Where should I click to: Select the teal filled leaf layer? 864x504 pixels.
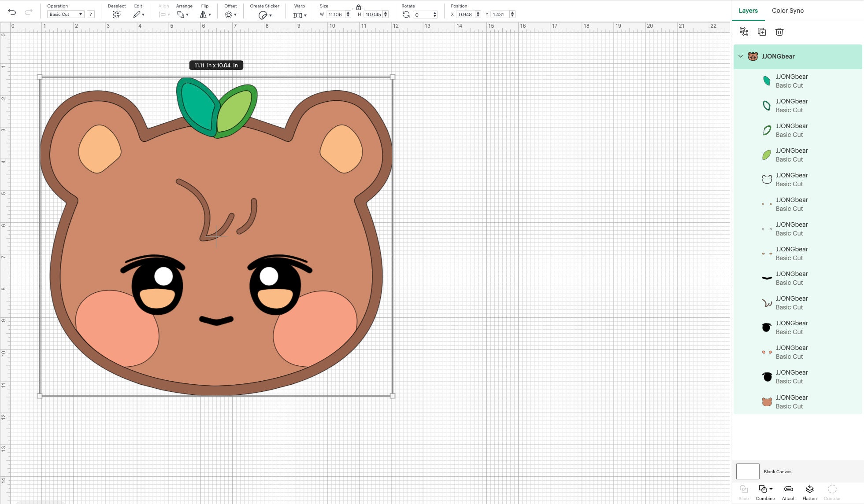coord(797,81)
